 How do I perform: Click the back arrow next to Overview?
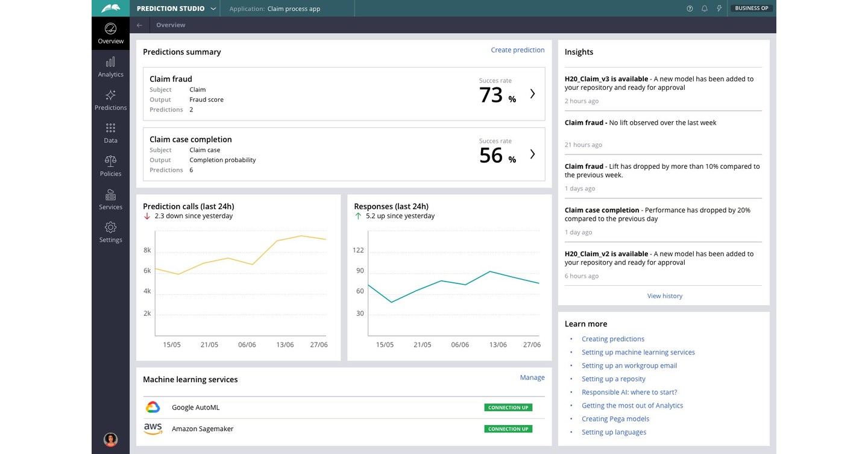pyautogui.click(x=139, y=25)
